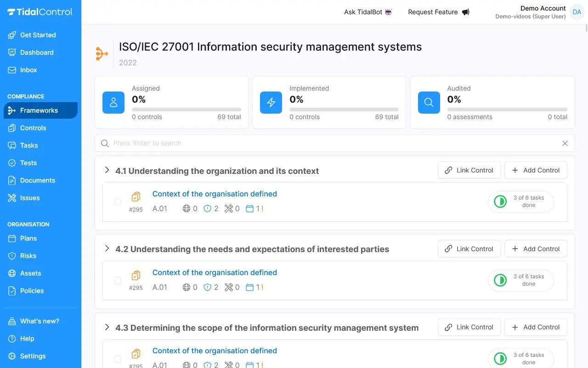Open Ask TidalBot
Screen dimensions: 588x368
click(x=368, y=12)
